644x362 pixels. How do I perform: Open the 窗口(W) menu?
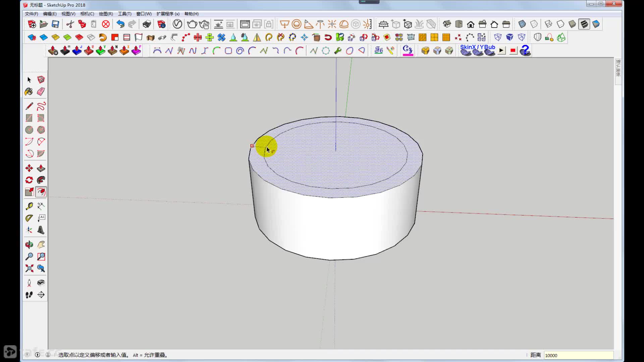144,14
